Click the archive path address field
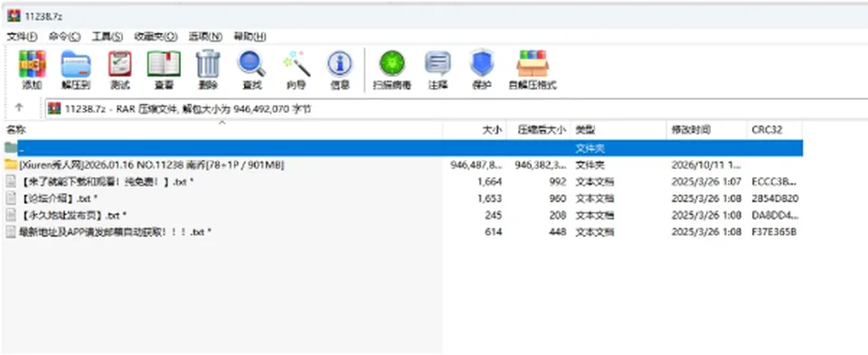The height and width of the screenshot is (355, 868). pos(456,109)
